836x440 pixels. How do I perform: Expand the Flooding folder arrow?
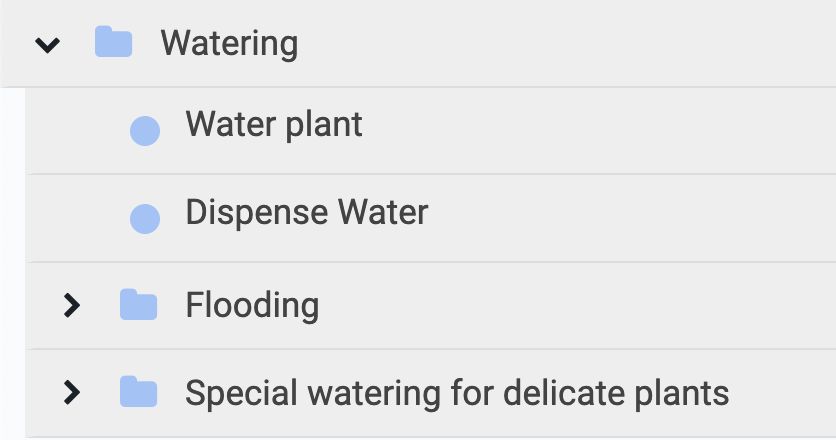click(x=71, y=306)
